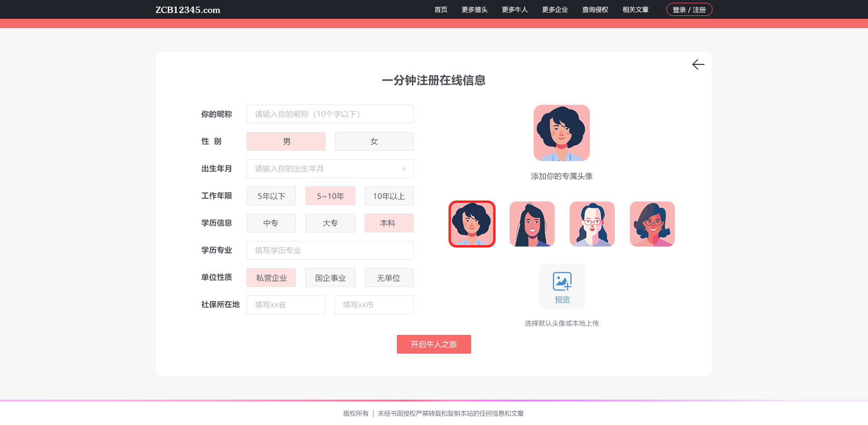The width and height of the screenshot is (868, 425).
Task: Go to 查询侵权 in navigation
Action: [595, 10]
